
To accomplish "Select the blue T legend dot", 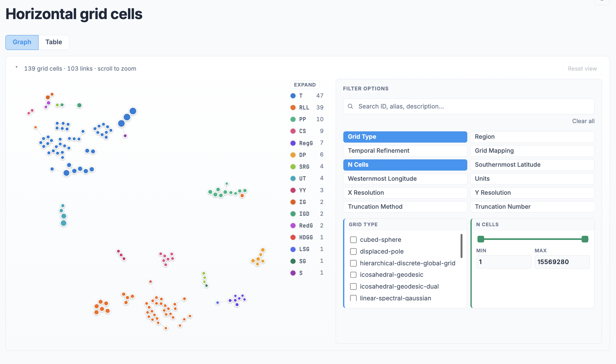I will click(293, 96).
